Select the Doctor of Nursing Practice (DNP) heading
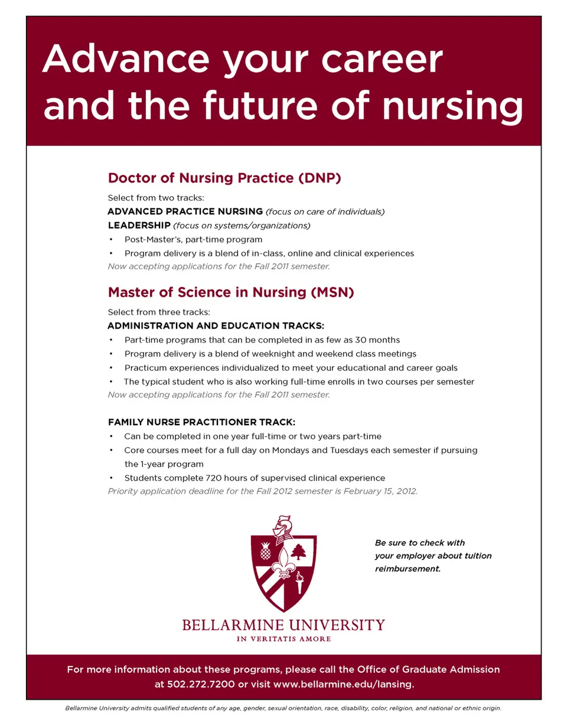Screen dimensions: 567x728 point(224,178)
